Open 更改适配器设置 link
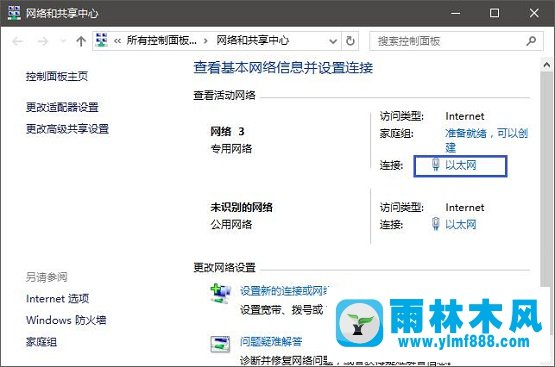The image size is (555, 367). (62, 107)
